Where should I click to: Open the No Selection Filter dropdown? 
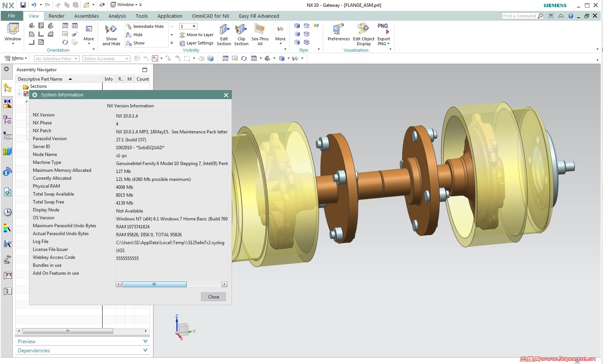(57, 59)
